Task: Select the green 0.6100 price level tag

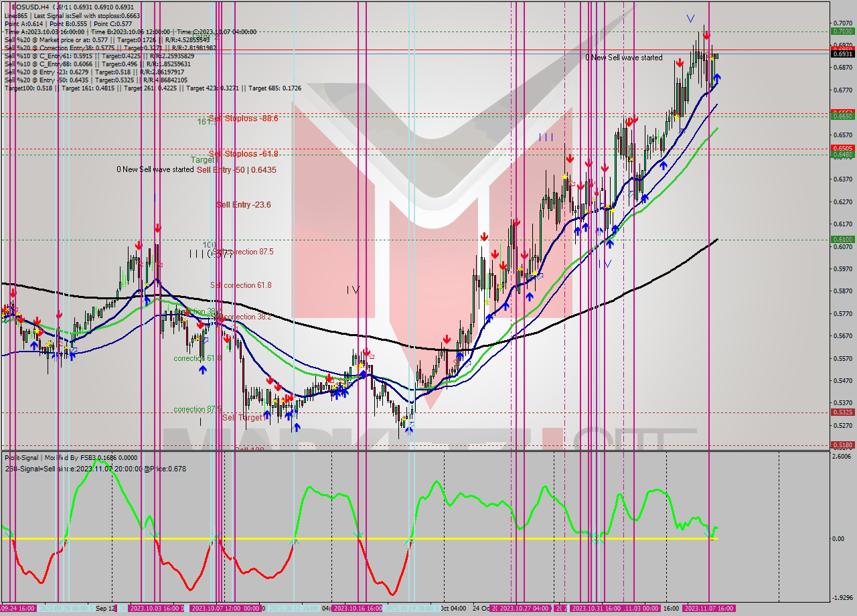Action: 842,239
